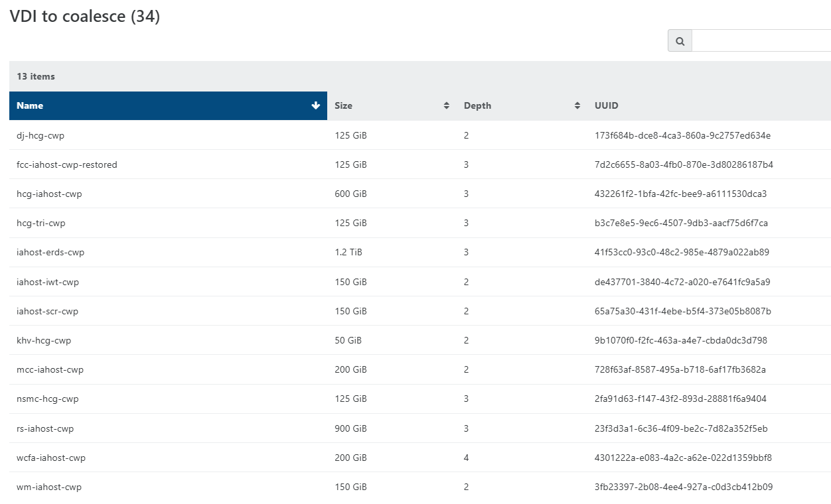Select wcfa-iahost-cwp name cell
The image size is (831, 504).
(x=51, y=458)
